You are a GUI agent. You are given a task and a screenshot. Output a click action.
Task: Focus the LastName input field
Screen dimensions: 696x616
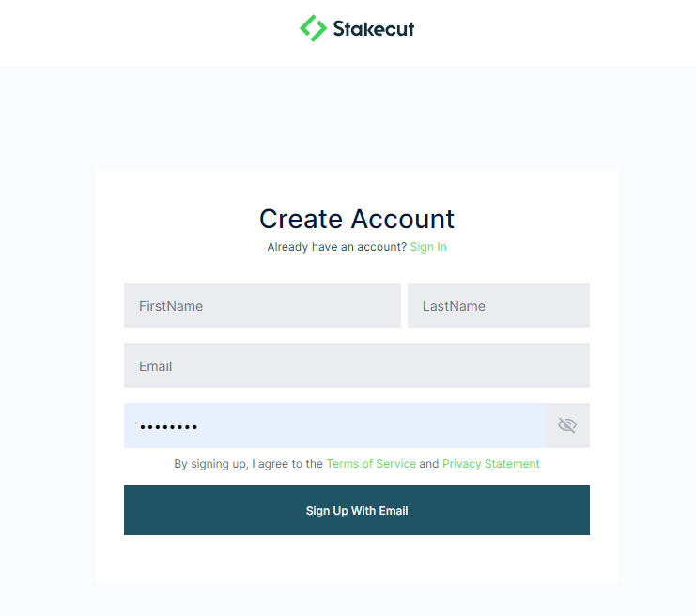pos(498,305)
